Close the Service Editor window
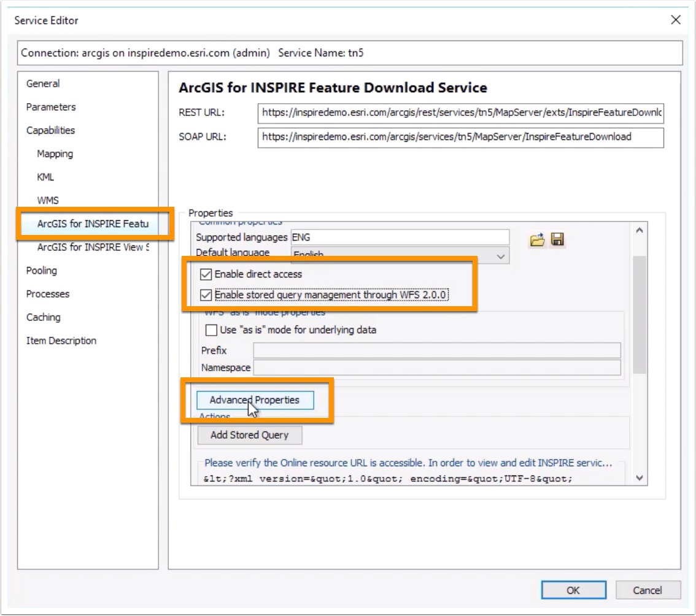This screenshot has width=696, height=616. tap(675, 20)
